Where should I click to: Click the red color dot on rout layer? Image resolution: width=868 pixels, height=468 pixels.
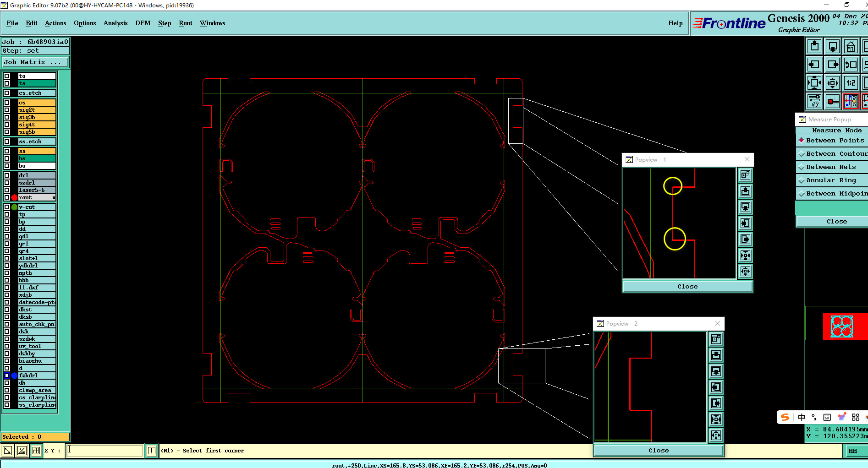coord(15,197)
